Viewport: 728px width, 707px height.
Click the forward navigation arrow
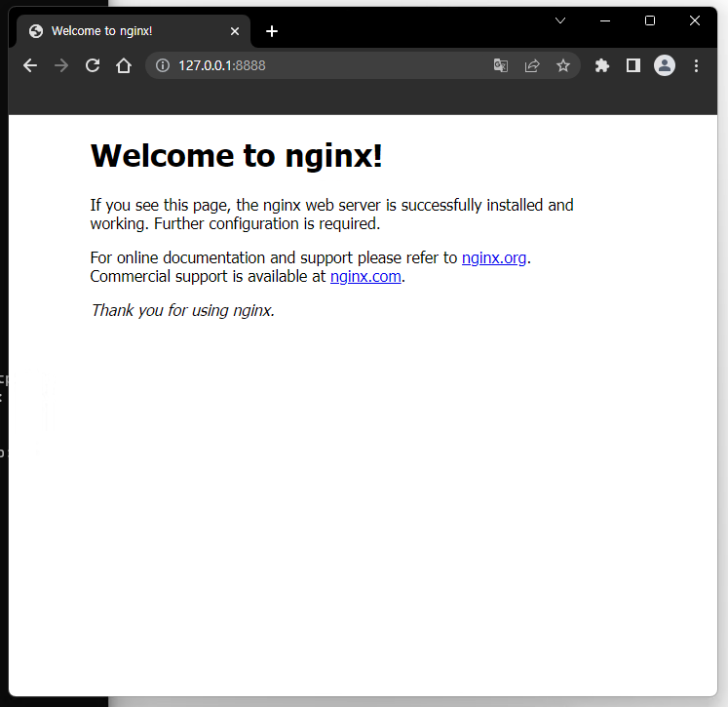pyautogui.click(x=61, y=65)
